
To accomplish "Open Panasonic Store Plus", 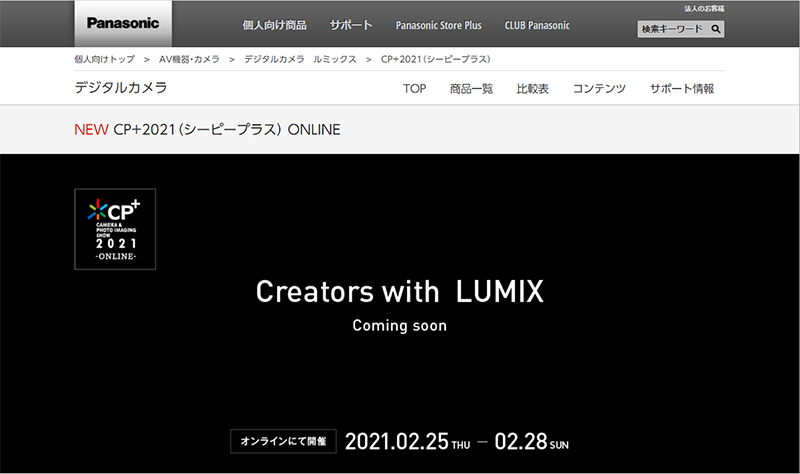I will (439, 25).
